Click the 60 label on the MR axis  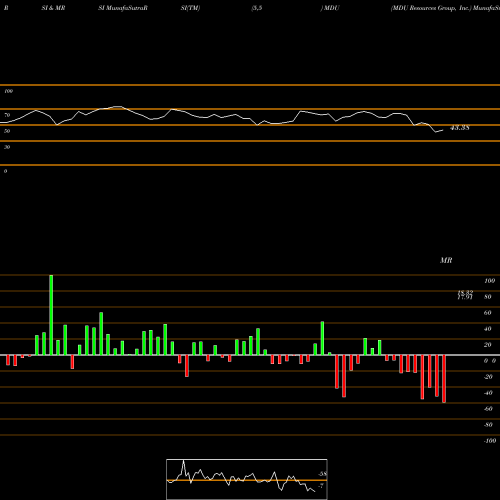[488, 313]
